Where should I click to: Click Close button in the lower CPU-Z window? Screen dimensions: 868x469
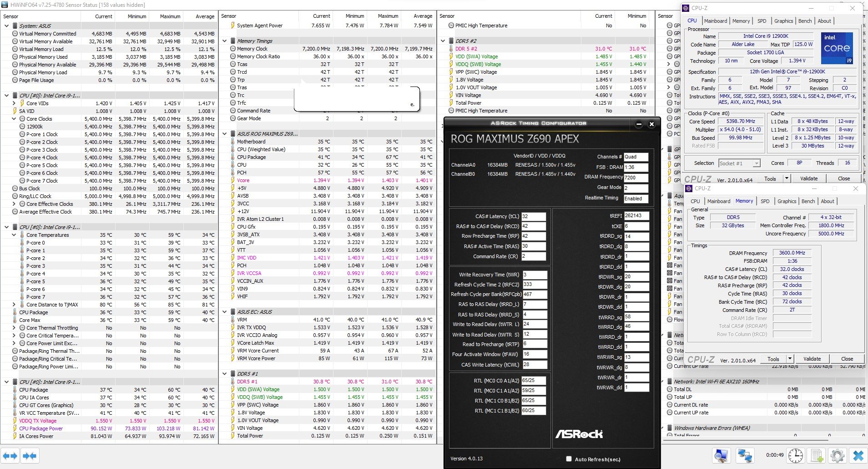847,359
